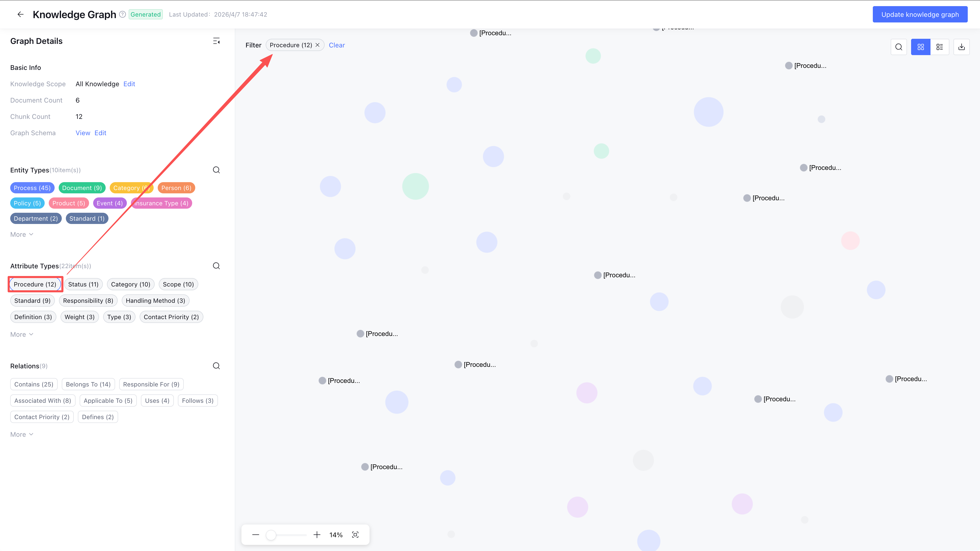The width and height of the screenshot is (980, 551).
Task: Toggle the Status (11) attribute filter
Action: point(83,284)
